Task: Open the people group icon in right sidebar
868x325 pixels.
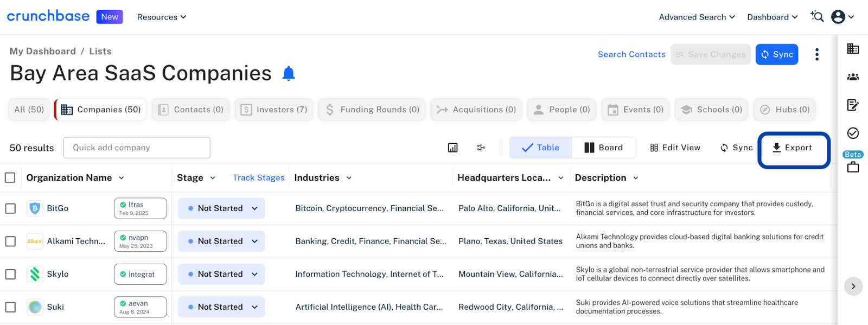Action: (853, 77)
